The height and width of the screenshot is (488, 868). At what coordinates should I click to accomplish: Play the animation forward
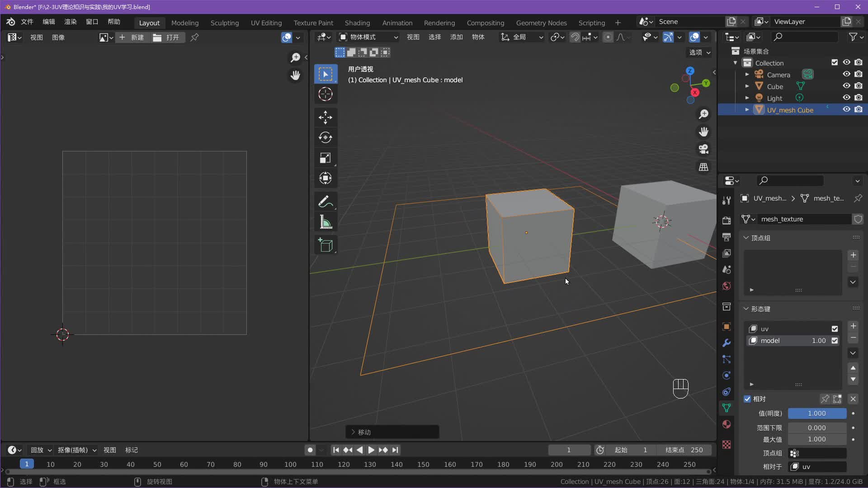click(x=371, y=450)
